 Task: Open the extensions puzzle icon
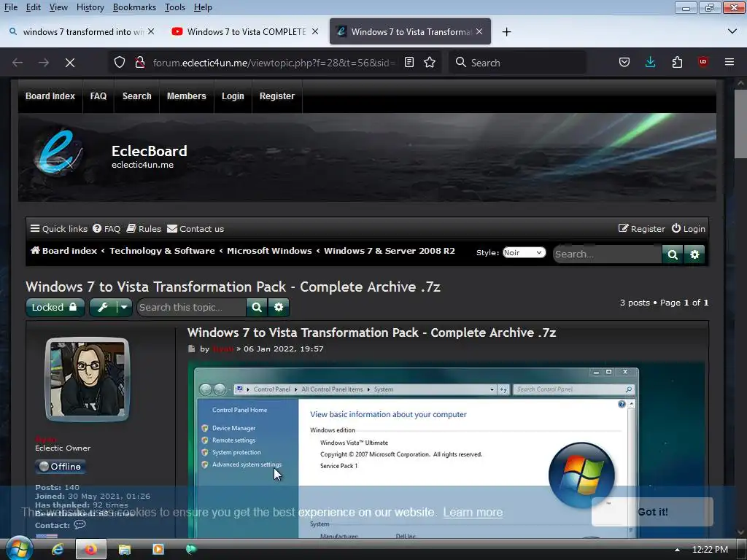tap(677, 63)
